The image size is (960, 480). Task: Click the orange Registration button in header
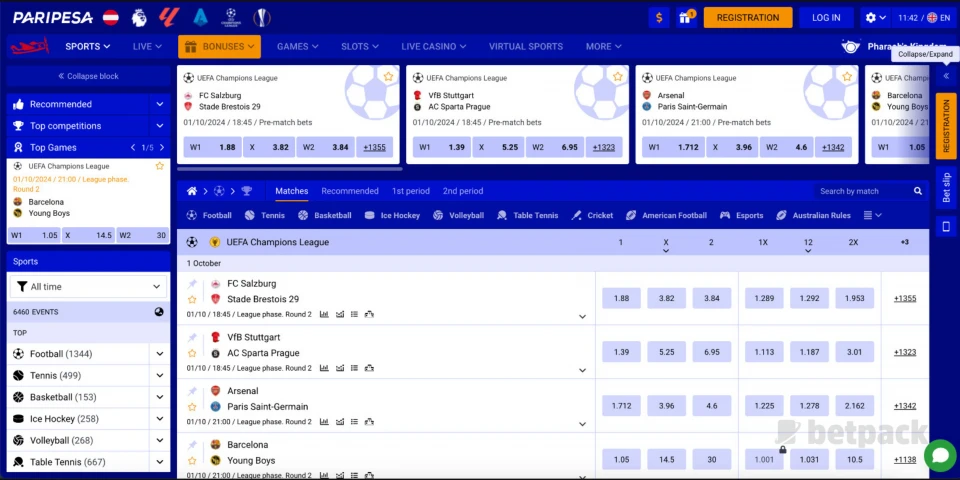tap(747, 17)
